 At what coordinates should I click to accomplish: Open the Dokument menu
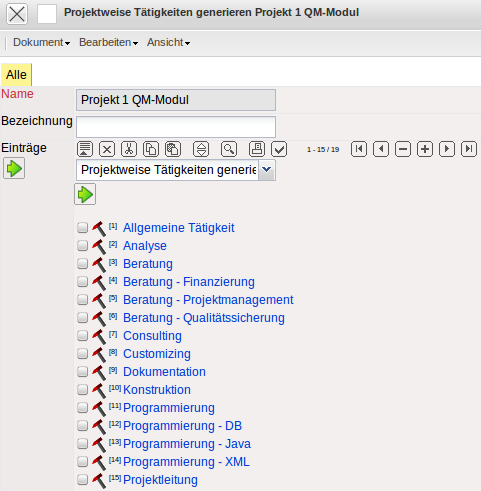click(x=41, y=42)
